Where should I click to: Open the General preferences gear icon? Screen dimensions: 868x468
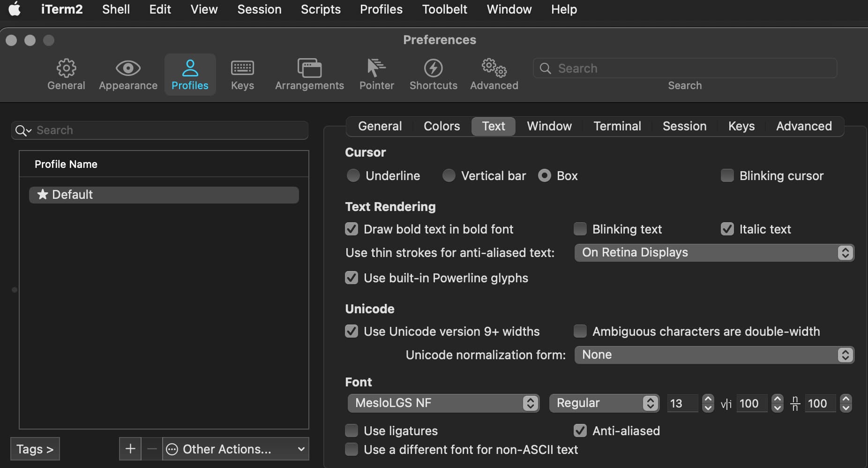(x=66, y=68)
